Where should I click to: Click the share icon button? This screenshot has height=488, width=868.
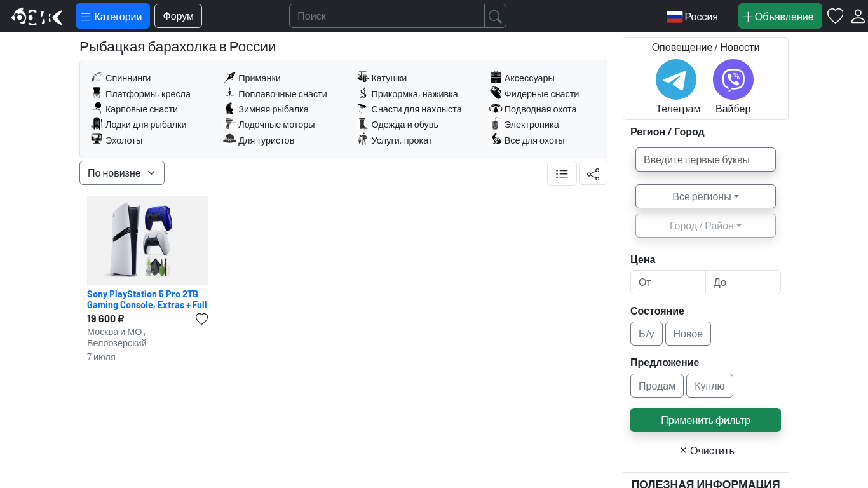click(593, 173)
